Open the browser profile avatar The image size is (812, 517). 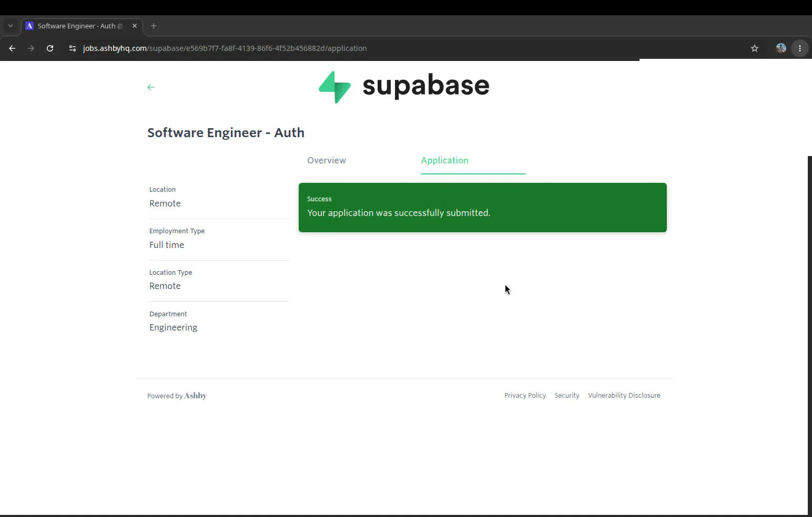[781, 48]
